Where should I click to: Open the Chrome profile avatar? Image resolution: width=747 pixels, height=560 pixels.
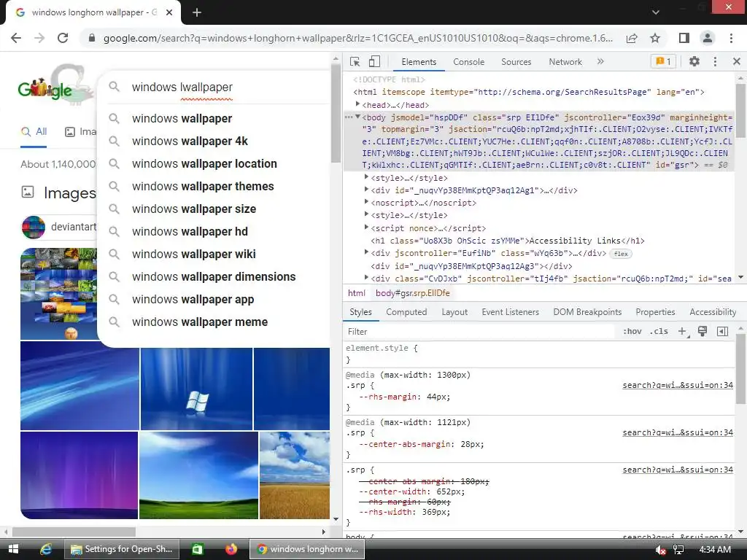[708, 38]
